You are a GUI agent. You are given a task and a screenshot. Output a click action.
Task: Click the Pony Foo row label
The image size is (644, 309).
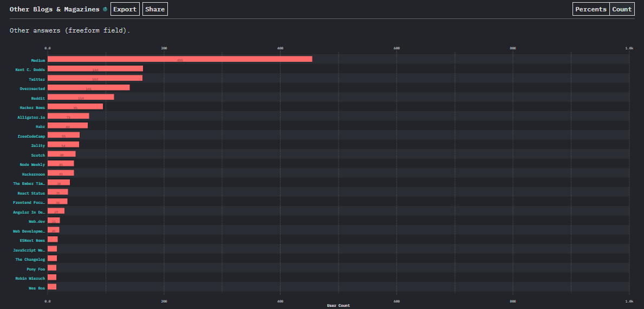point(36,269)
